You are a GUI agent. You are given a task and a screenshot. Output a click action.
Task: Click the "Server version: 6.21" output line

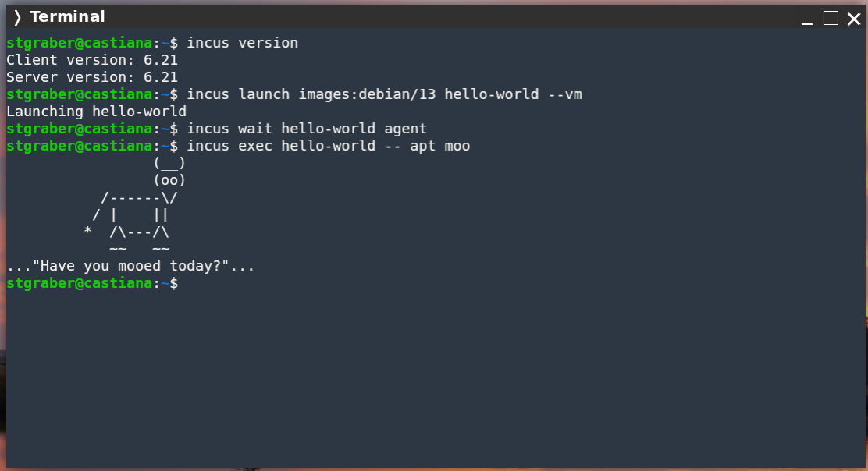tap(92, 77)
